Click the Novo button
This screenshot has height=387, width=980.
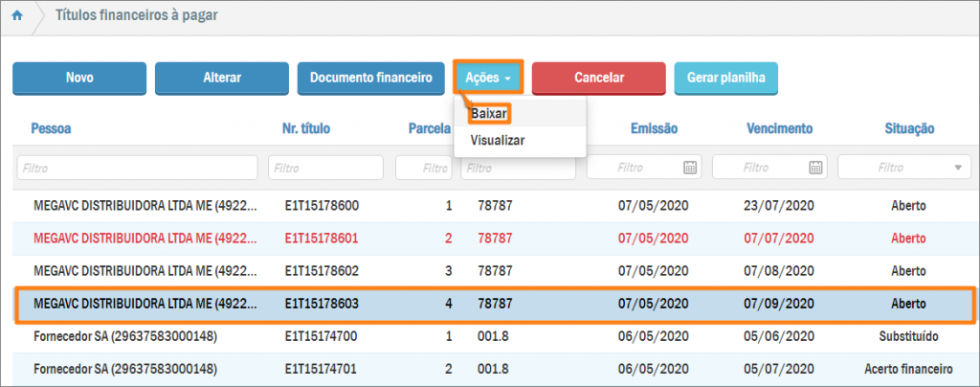[x=78, y=79]
